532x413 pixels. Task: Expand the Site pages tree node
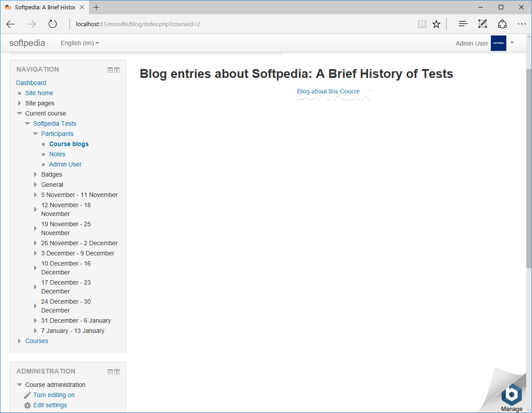click(x=19, y=103)
